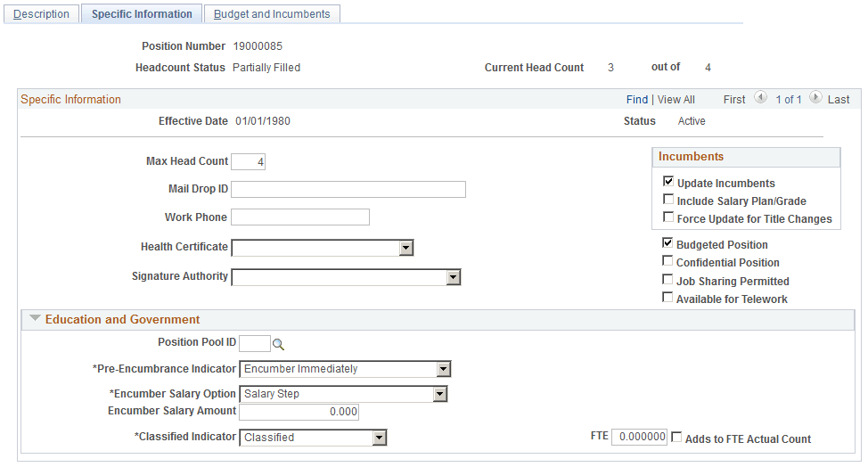
Task: Switch to the Description tab
Action: [x=41, y=14]
